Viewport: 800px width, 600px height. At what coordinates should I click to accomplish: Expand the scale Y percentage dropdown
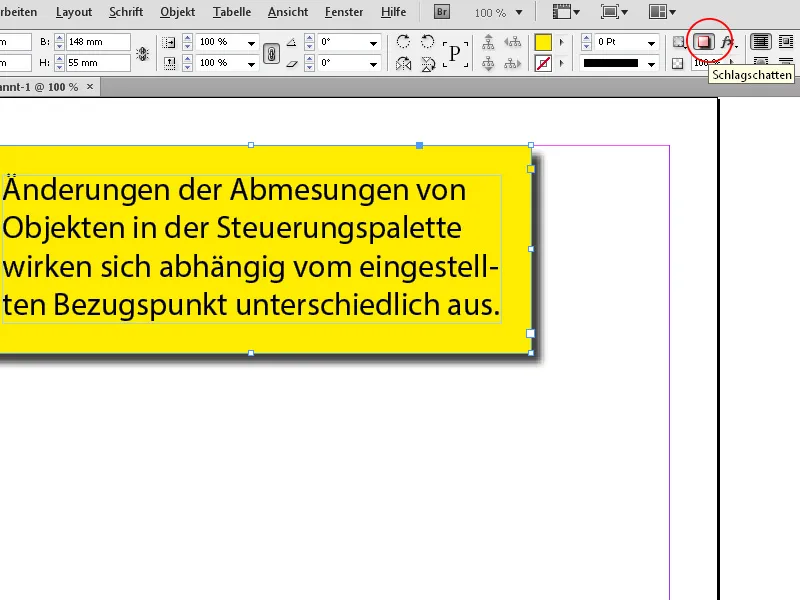tap(251, 64)
